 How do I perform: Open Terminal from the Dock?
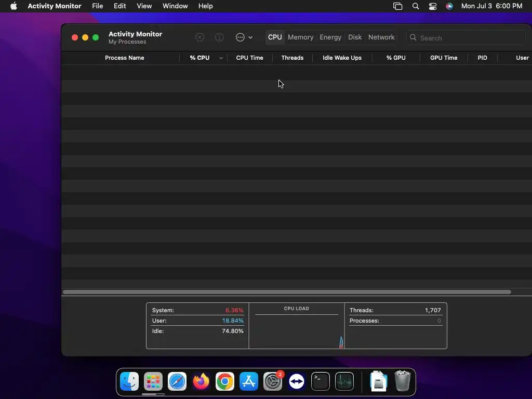tap(320, 381)
